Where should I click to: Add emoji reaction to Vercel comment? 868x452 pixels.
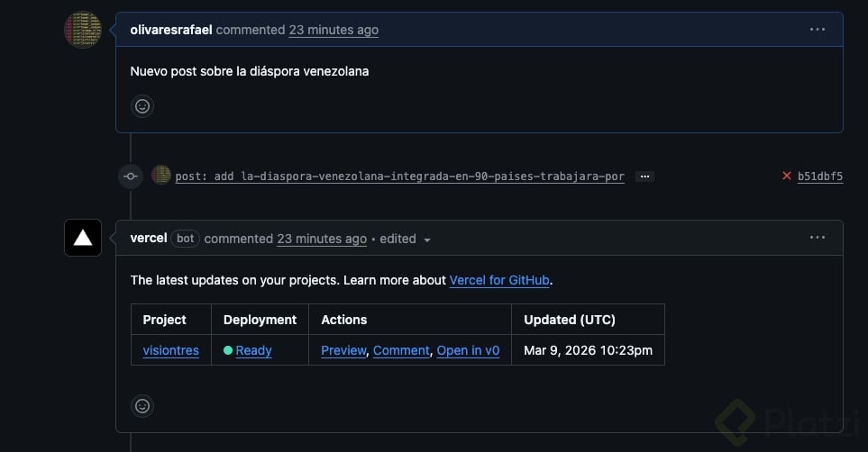point(142,406)
